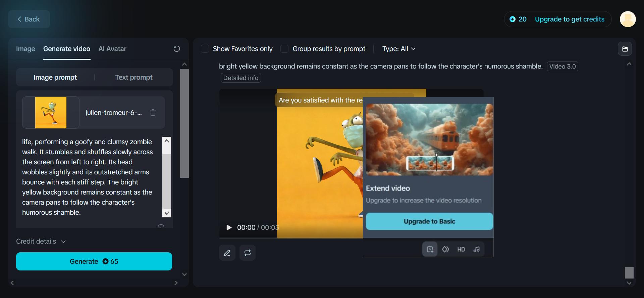Click the prompt textbox scroll down arrow

pyautogui.click(x=167, y=213)
